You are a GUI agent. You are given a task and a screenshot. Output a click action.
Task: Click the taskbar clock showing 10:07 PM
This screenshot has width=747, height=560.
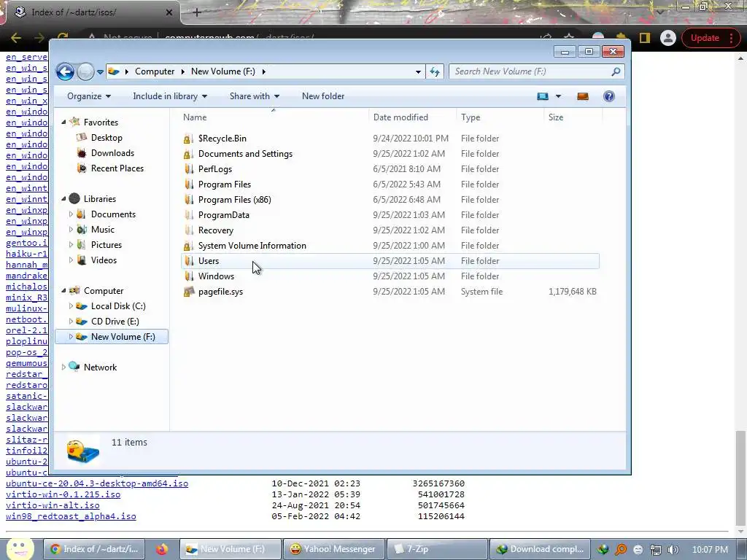(x=710, y=550)
